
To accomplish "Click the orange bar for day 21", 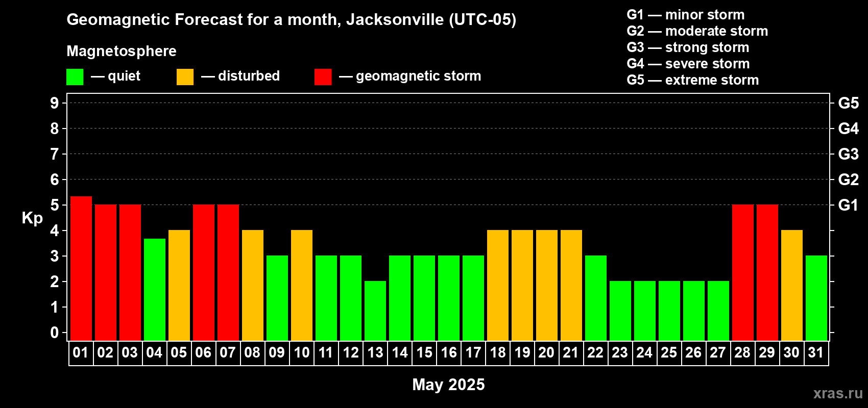I will pyautogui.click(x=571, y=286).
